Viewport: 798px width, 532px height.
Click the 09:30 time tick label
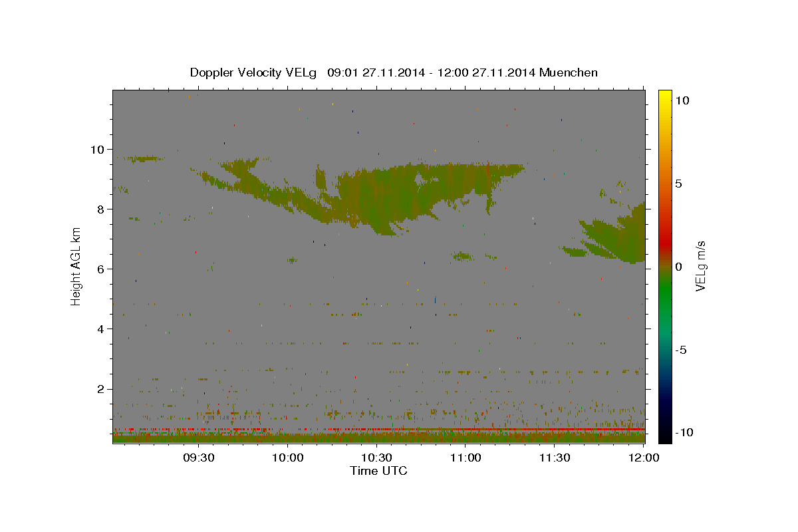coord(199,458)
